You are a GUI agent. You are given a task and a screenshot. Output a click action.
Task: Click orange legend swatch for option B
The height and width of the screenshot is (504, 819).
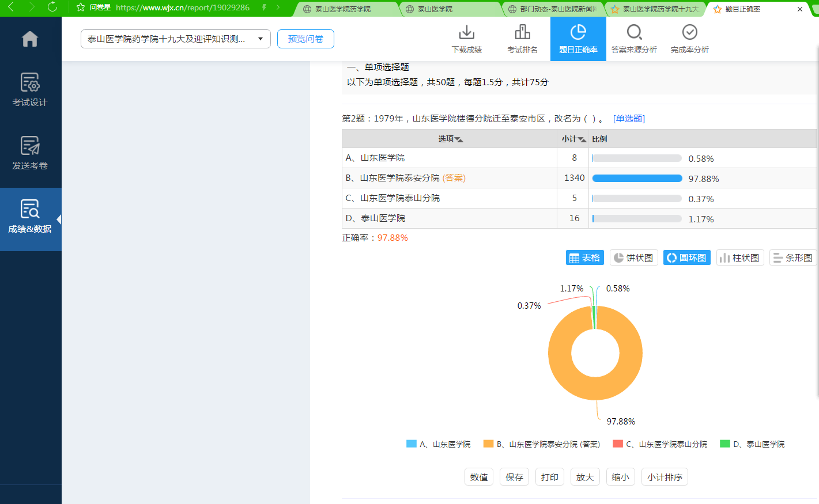tap(488, 444)
